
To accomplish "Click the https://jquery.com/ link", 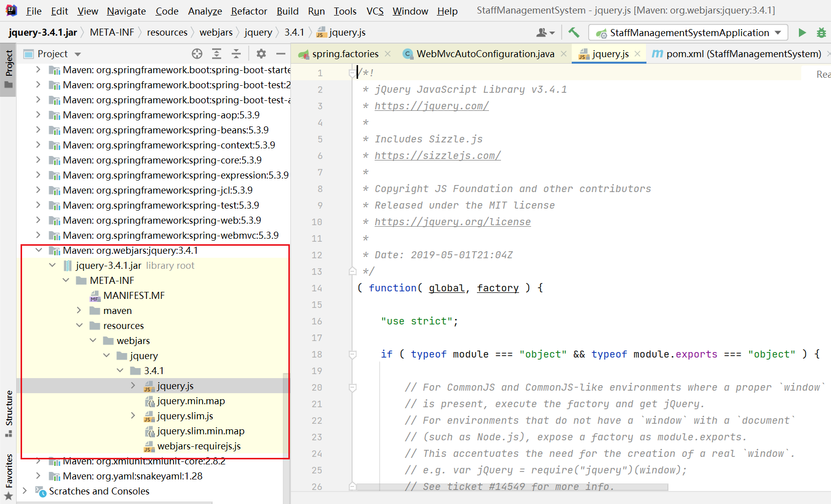I will 431,106.
